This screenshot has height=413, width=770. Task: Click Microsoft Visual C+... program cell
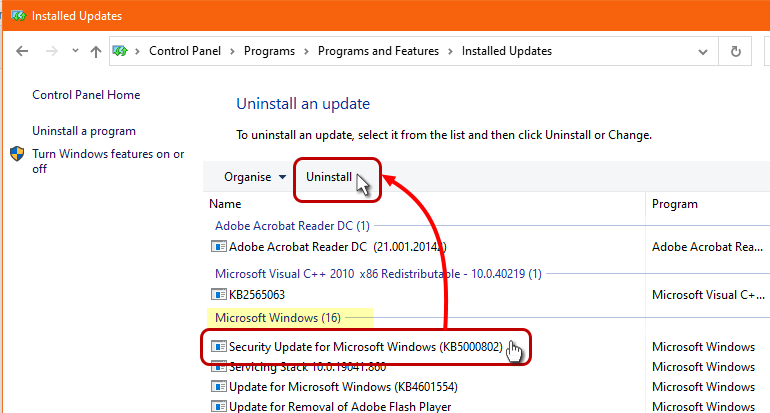[708, 295]
